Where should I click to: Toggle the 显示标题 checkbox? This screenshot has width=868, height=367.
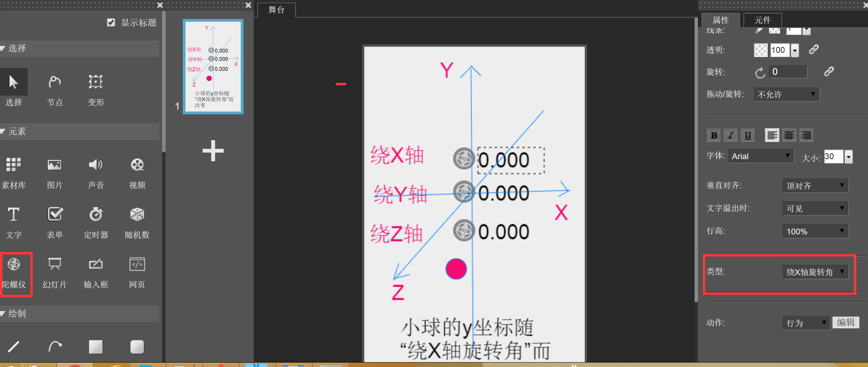[x=111, y=22]
